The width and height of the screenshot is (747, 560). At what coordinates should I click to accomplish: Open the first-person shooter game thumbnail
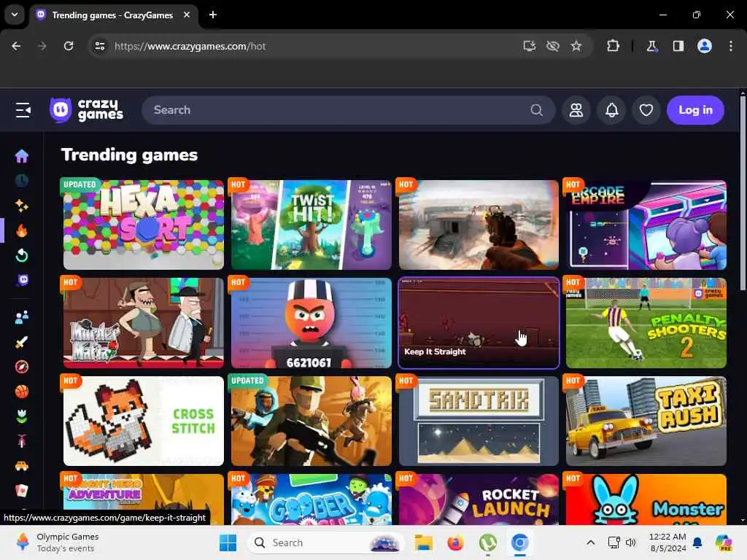pos(479,225)
